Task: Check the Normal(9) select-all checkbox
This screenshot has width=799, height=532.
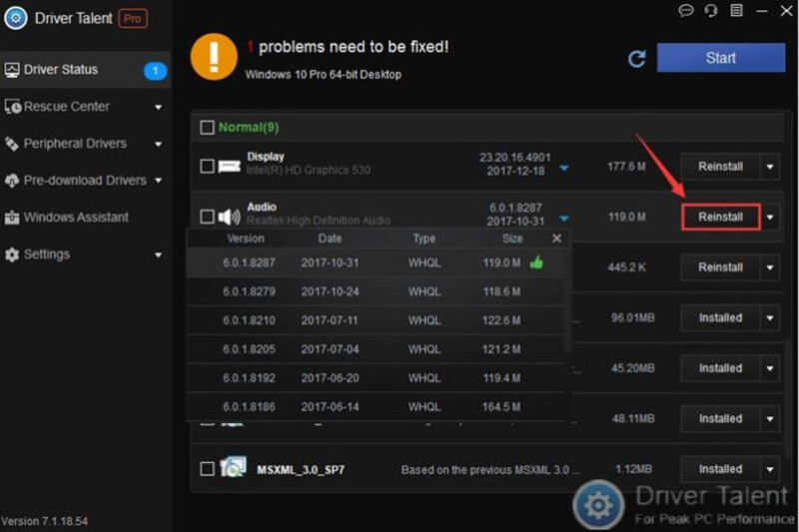Action: point(207,128)
